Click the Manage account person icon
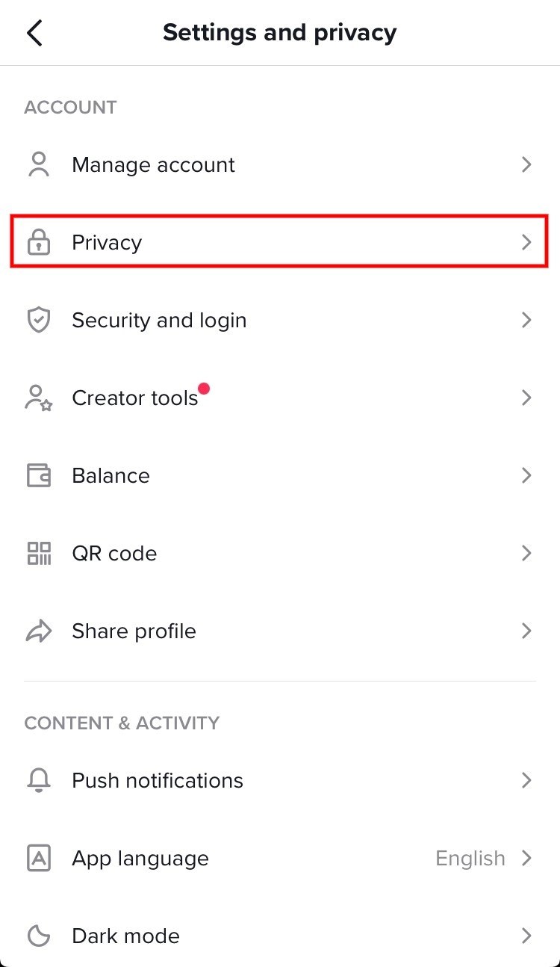Screen dimensions: 560x967 (x=38, y=164)
